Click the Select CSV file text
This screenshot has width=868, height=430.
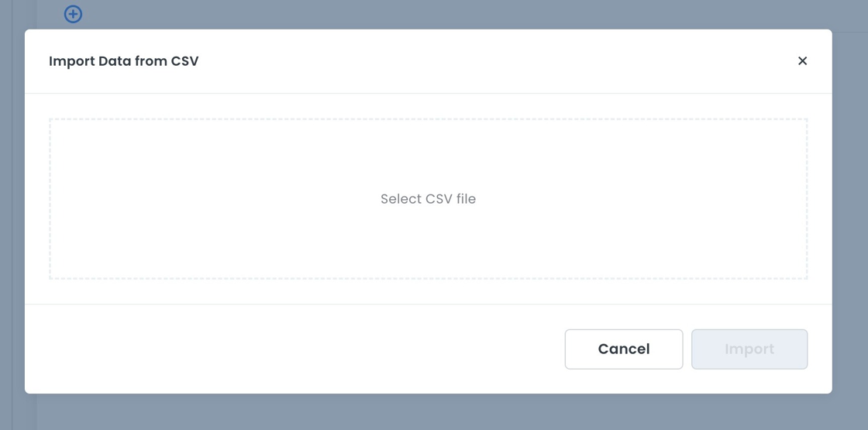point(428,199)
